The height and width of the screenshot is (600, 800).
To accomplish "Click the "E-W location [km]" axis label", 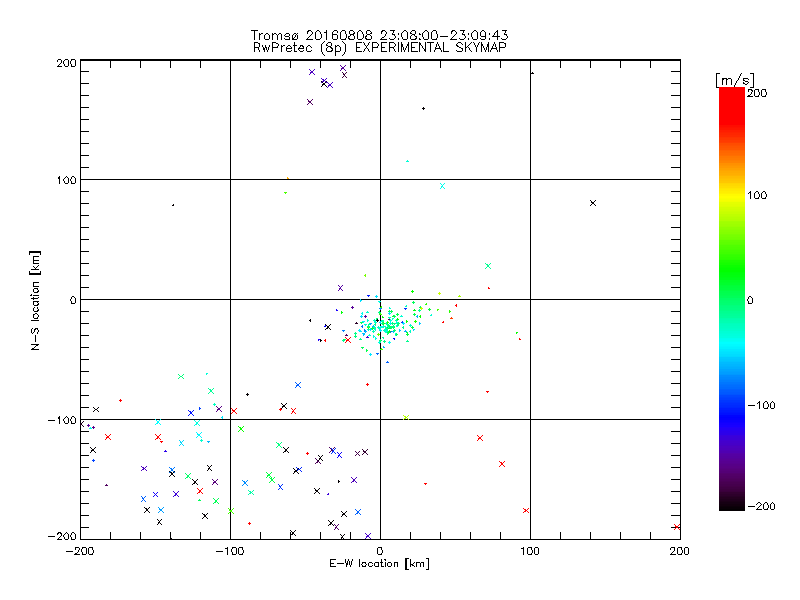I will point(379,564).
